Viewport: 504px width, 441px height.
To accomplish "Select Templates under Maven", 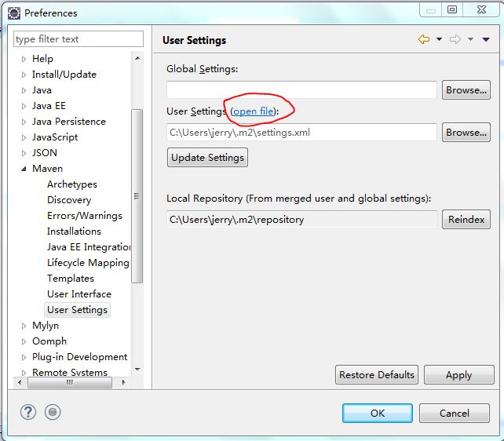I will pyautogui.click(x=71, y=279).
